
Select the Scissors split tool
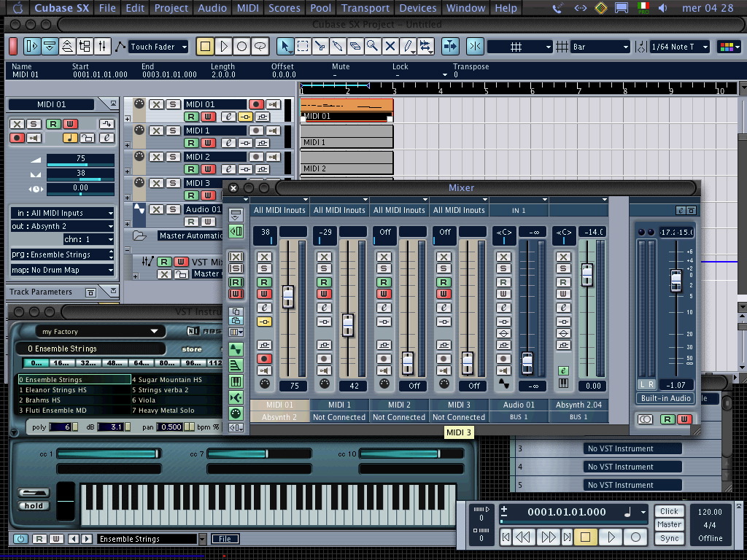[x=320, y=47]
